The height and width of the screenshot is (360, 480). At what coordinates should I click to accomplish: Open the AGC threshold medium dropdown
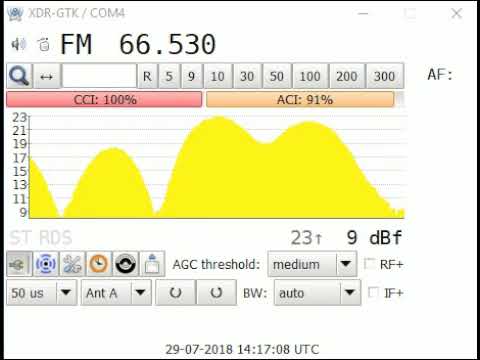(312, 264)
